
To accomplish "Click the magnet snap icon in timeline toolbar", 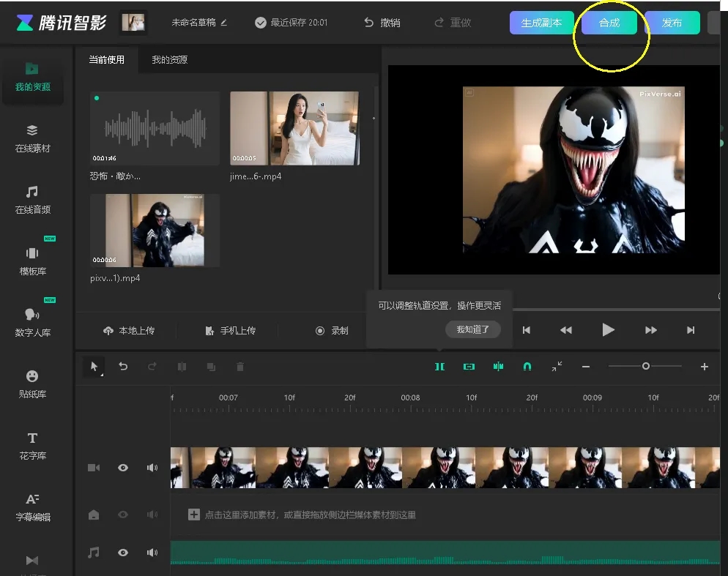I will point(527,367).
